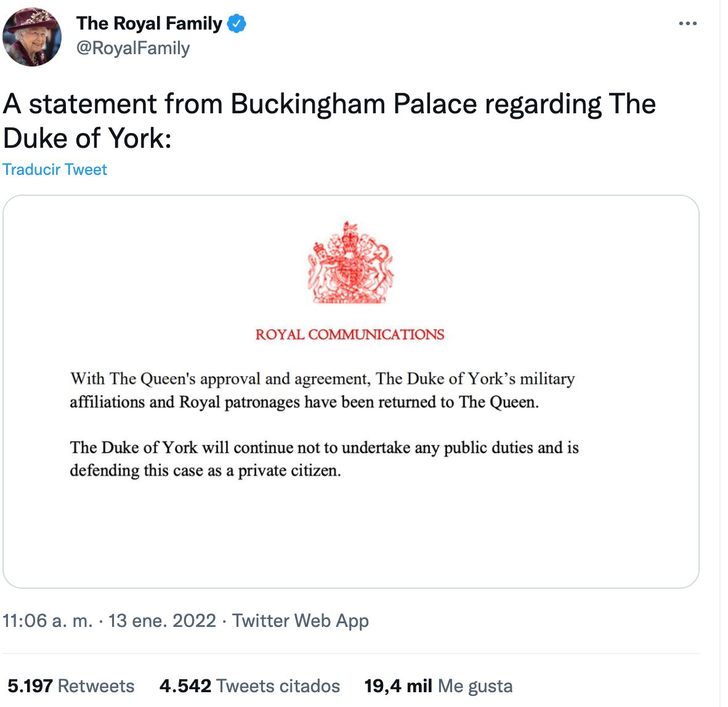Viewport: 728px width, 707px height.
Task: Click the royal coat of arms emblem
Action: point(350,266)
